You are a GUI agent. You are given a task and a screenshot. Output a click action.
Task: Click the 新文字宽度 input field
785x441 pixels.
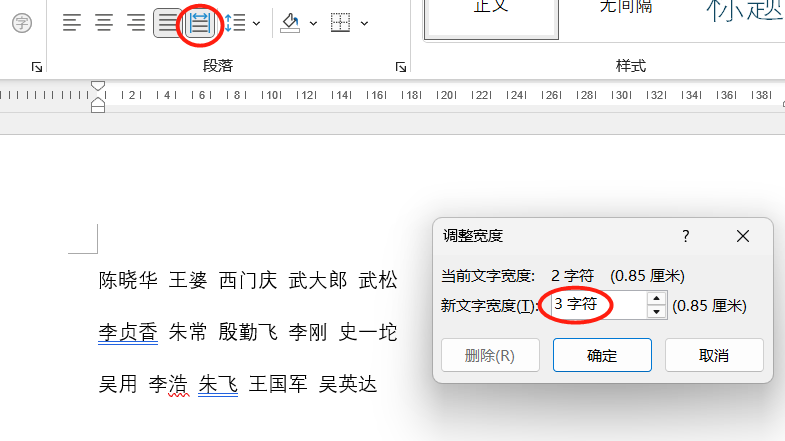[x=599, y=305]
